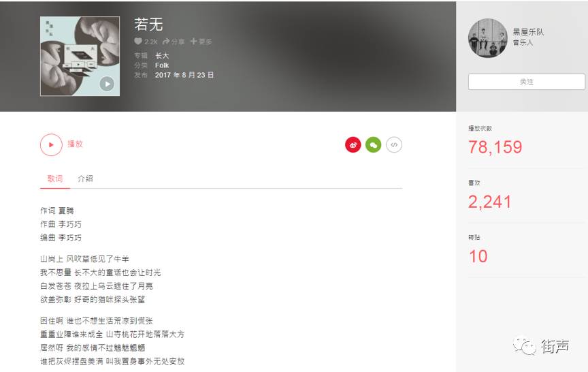Viewport: 588px width, 372px height.
Task: Click the share arrow icon in header
Action: pyautogui.click(x=166, y=42)
